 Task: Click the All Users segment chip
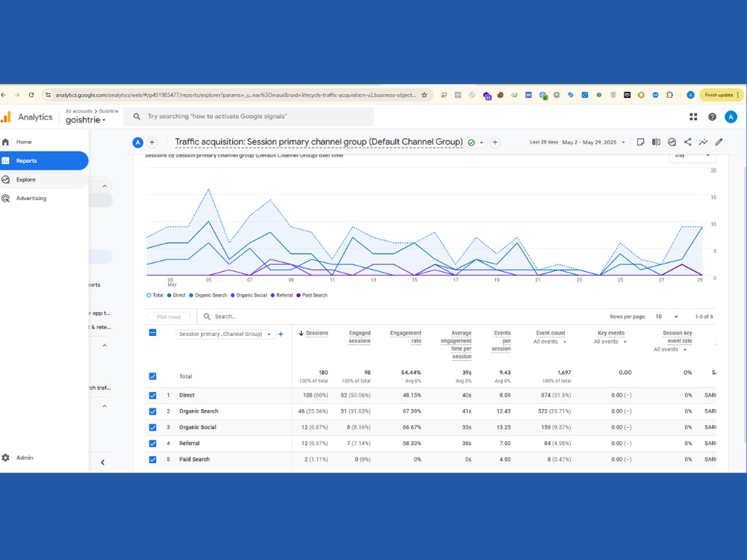[137, 142]
